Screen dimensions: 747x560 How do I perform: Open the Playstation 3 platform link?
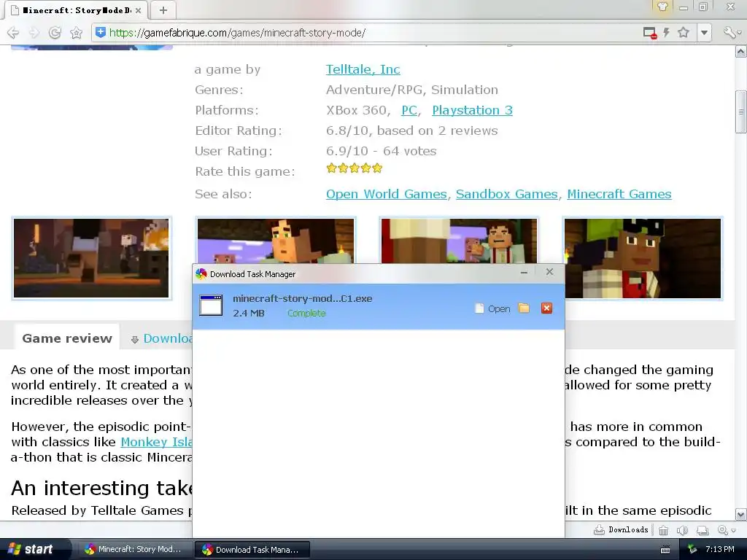[x=472, y=110]
